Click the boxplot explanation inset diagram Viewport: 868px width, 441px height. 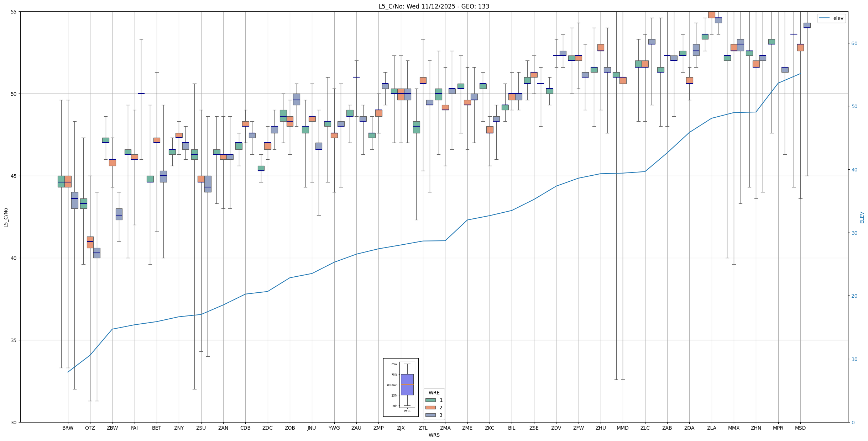[401, 387]
